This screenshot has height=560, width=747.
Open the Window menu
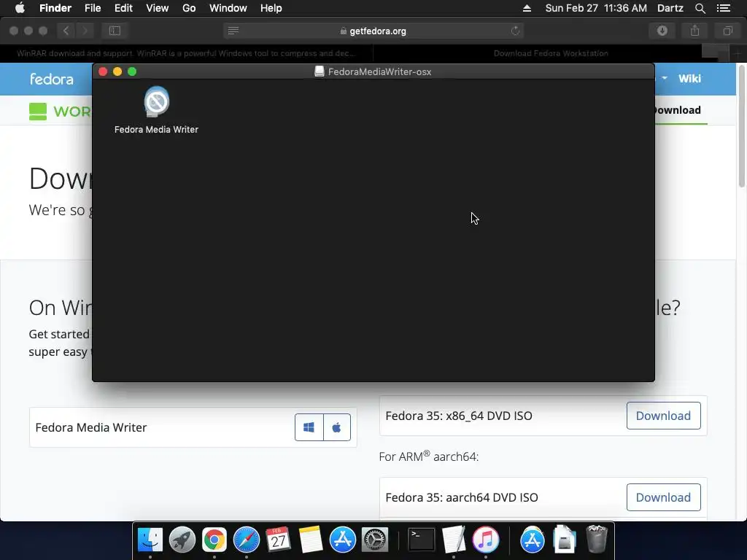[x=228, y=8]
